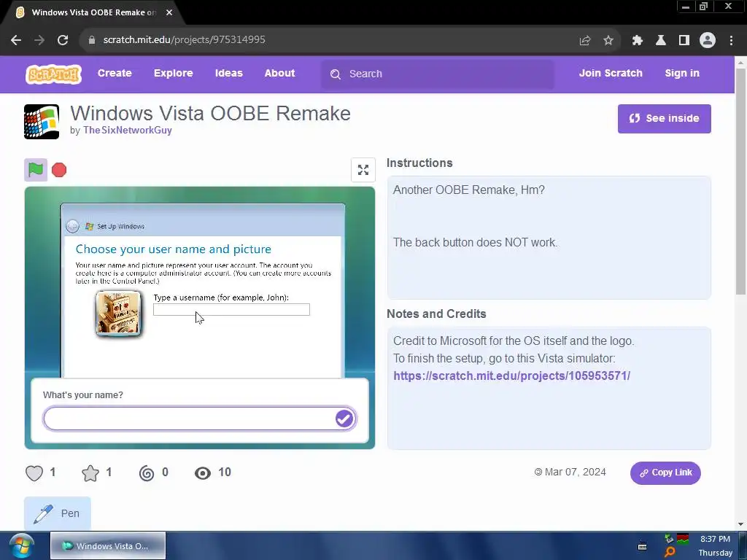Click the project thumbnail avatar icon
This screenshot has width=747, height=560.
[42, 122]
